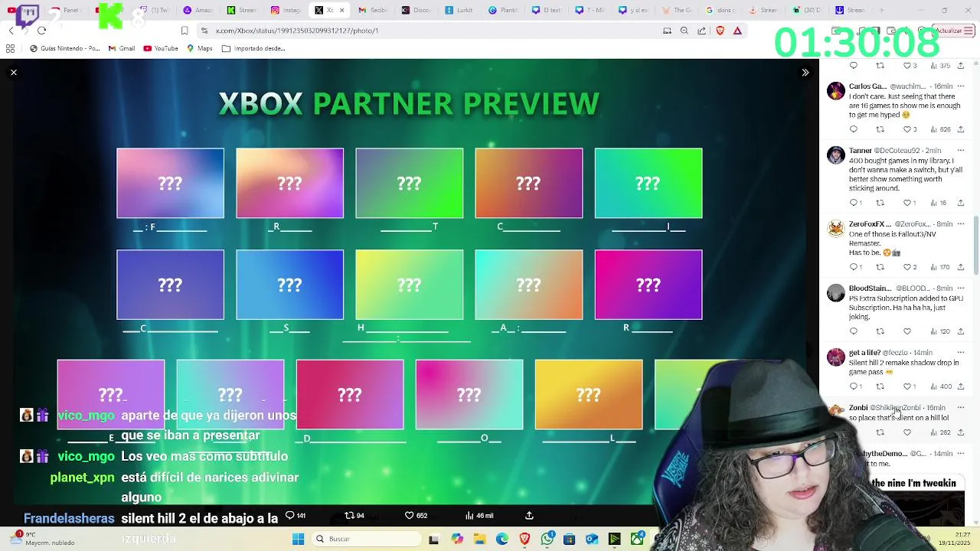This screenshot has width=980, height=551.
Task: Open more options on 'get a life?' reply
Action: pyautogui.click(x=961, y=353)
